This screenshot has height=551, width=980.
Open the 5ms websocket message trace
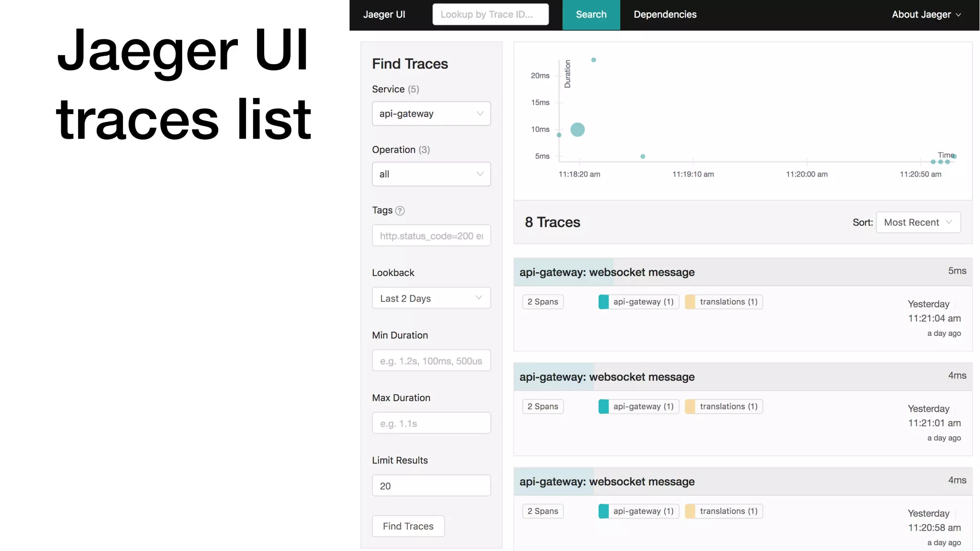click(x=743, y=272)
